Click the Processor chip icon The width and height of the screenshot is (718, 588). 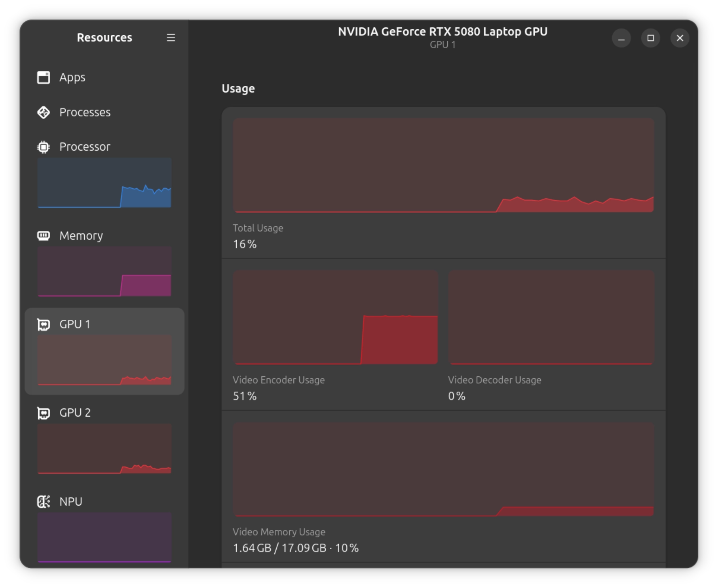[44, 147]
